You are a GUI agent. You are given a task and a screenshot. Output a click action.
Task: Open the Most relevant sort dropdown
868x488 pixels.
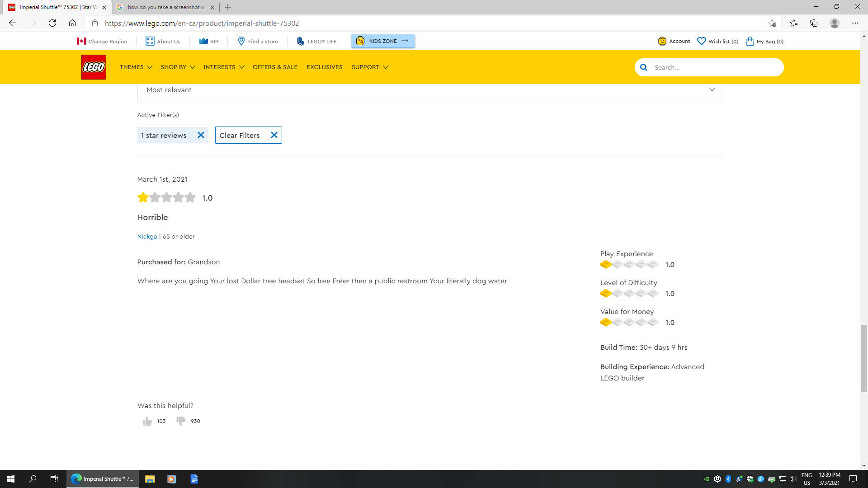click(430, 90)
